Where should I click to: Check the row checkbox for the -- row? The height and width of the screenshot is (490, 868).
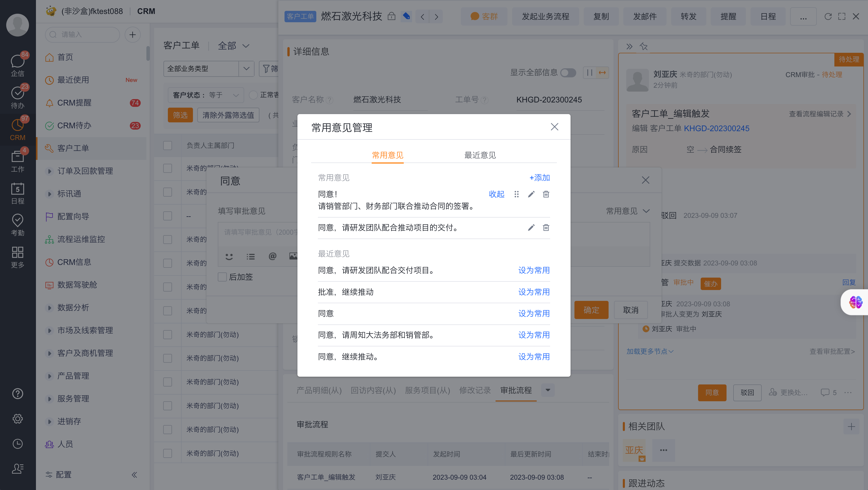click(167, 216)
